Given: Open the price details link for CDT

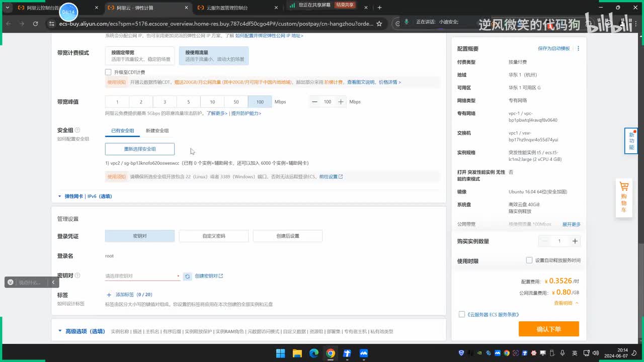Looking at the screenshot, I should tap(390, 82).
